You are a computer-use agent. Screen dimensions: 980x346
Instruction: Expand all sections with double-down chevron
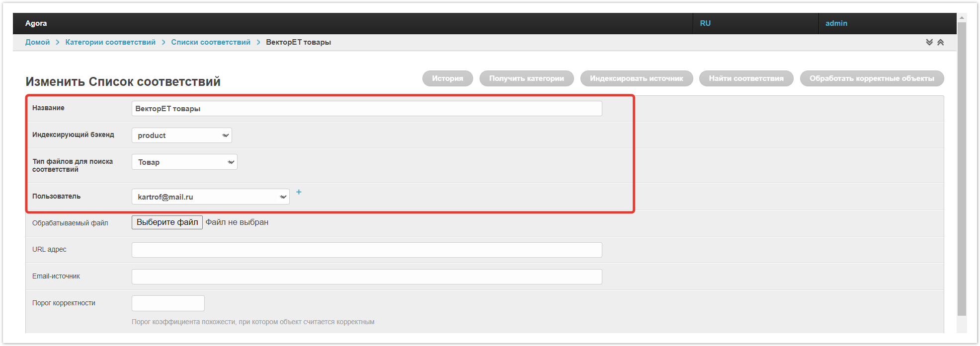(x=929, y=42)
